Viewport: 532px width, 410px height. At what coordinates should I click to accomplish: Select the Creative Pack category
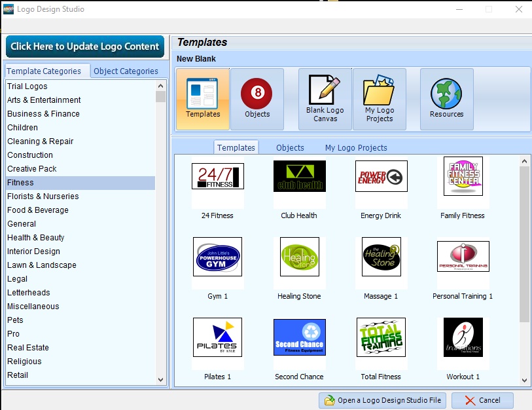(80, 169)
